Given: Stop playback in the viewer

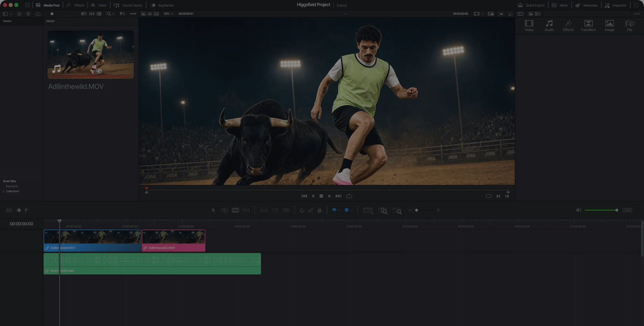Looking at the screenshot, I should click(x=321, y=196).
